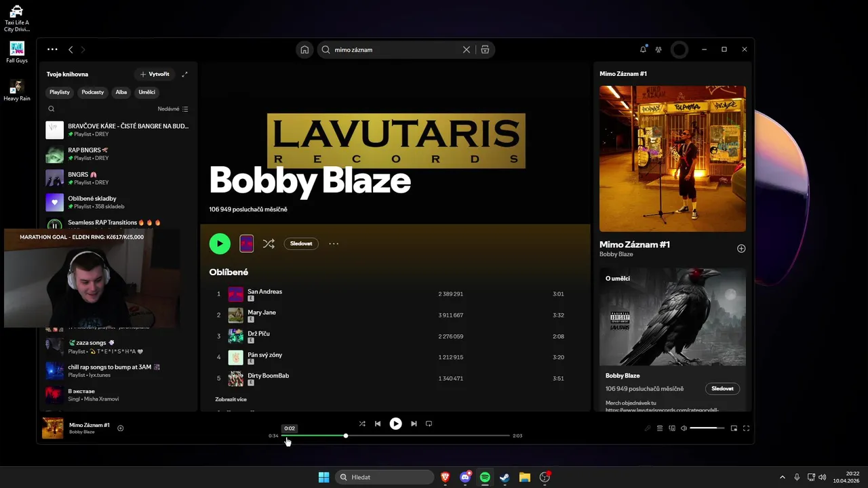The image size is (868, 488).
Task: Open Steam from the taskbar
Action: click(505, 477)
